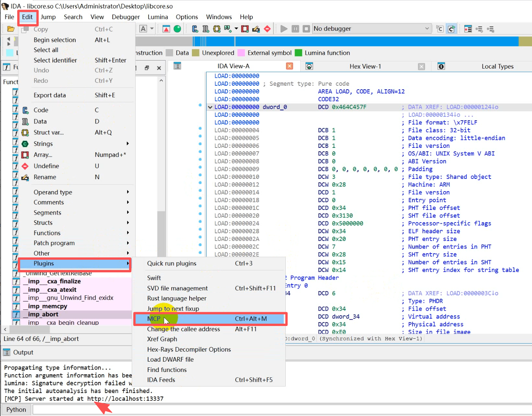Viewport: 532px width, 416px height.
Task: Follow xref link LOAD:0000003C
Action: tap(472, 293)
